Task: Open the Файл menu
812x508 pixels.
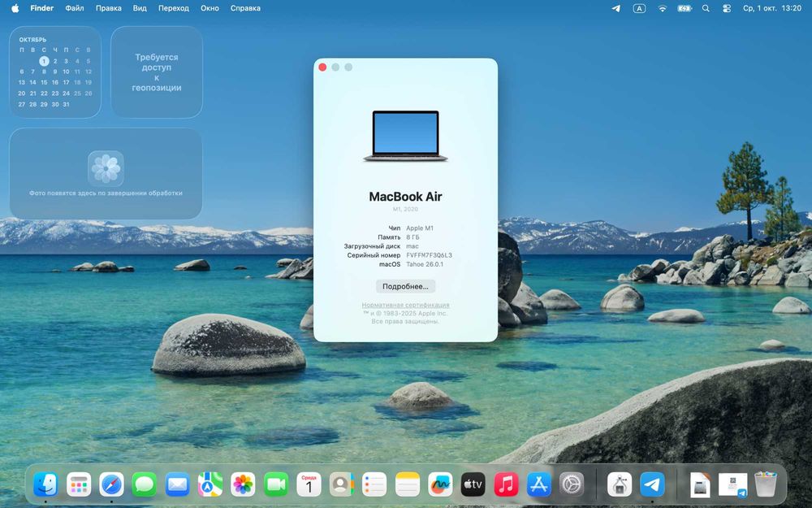Action: click(x=75, y=8)
